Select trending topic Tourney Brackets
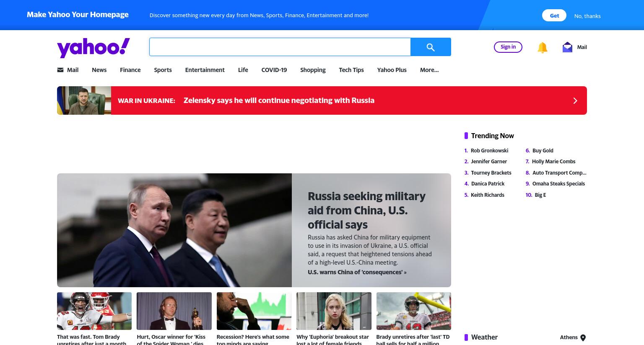 (x=491, y=173)
